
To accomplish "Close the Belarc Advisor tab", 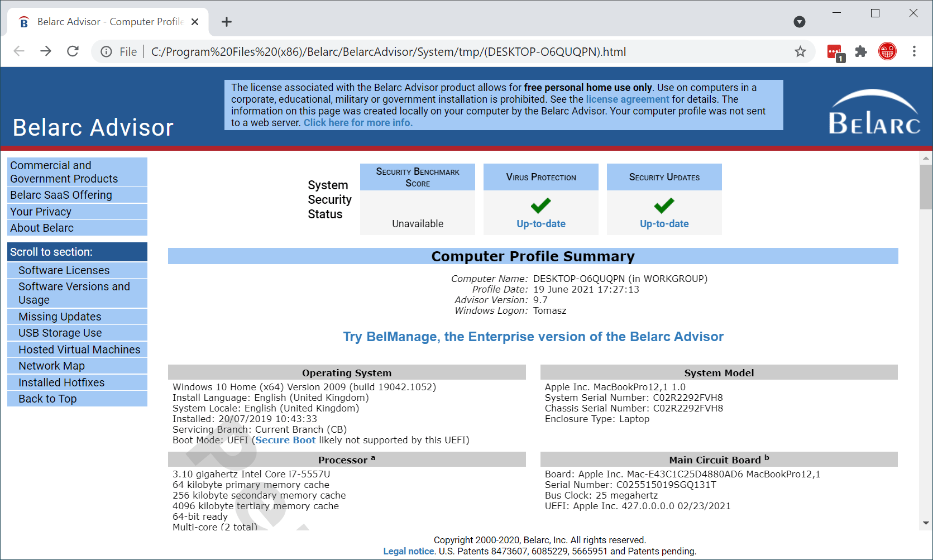I will point(195,22).
